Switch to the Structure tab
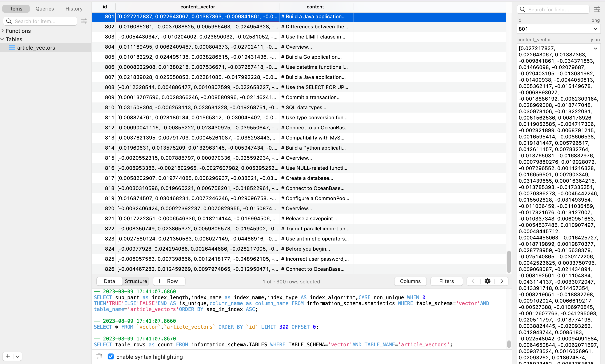This screenshot has width=605, height=364. pos(136,281)
